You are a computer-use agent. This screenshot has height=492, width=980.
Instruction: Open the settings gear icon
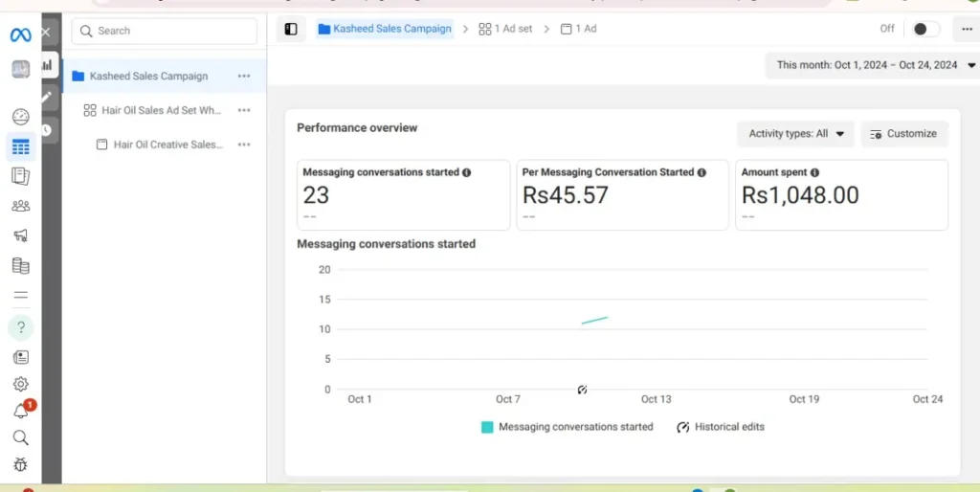pos(20,384)
